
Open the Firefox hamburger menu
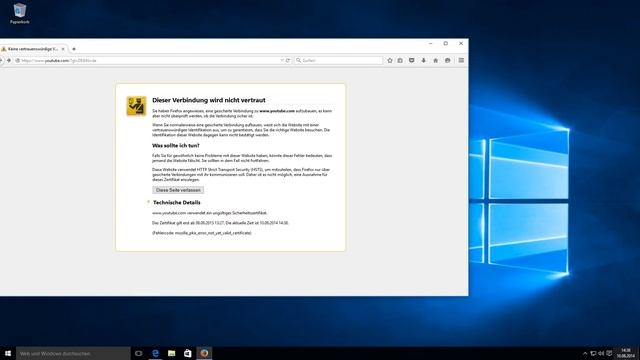pyautogui.click(x=461, y=60)
